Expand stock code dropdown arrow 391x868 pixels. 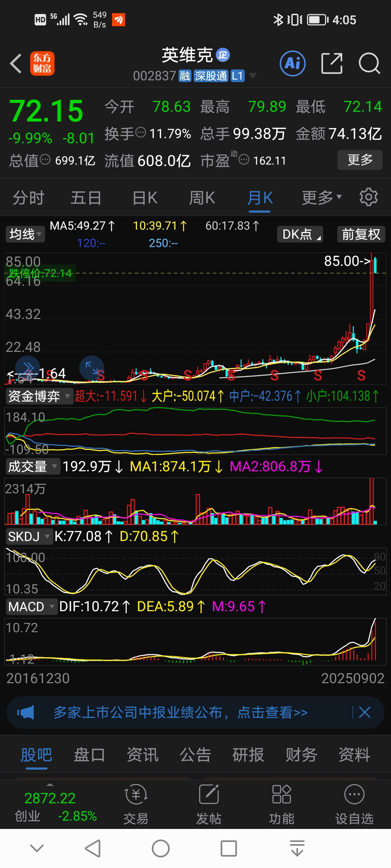253,76
